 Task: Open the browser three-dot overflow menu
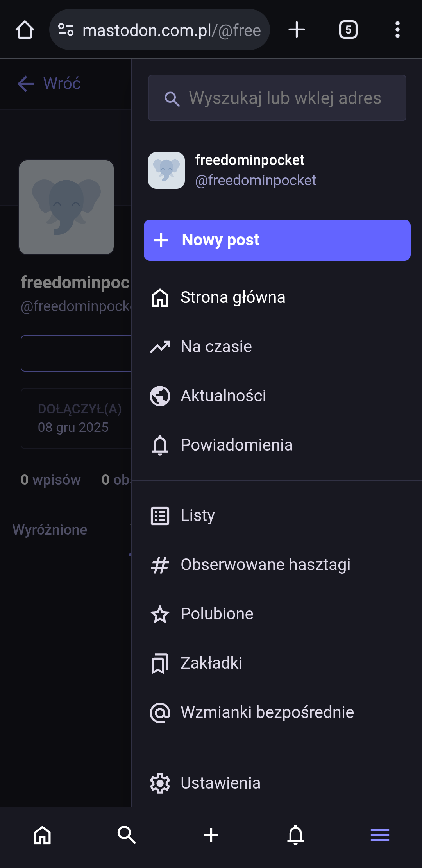click(x=397, y=30)
